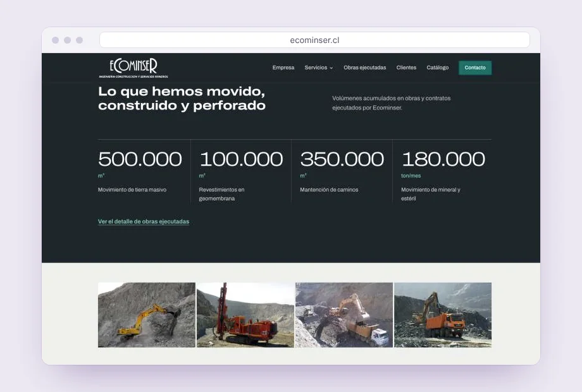
Task: Click the 'Volúmenes acumulados' description paragraph
Action: [391, 102]
